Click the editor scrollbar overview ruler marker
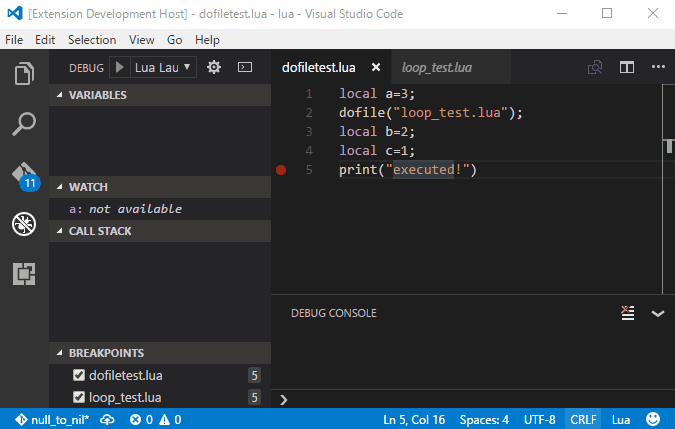The width and height of the screenshot is (675, 429). [x=669, y=146]
